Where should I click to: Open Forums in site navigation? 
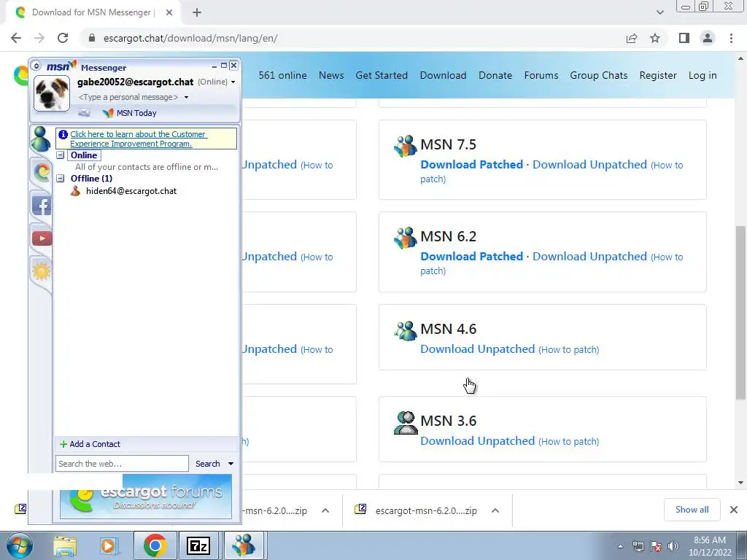pyautogui.click(x=541, y=75)
